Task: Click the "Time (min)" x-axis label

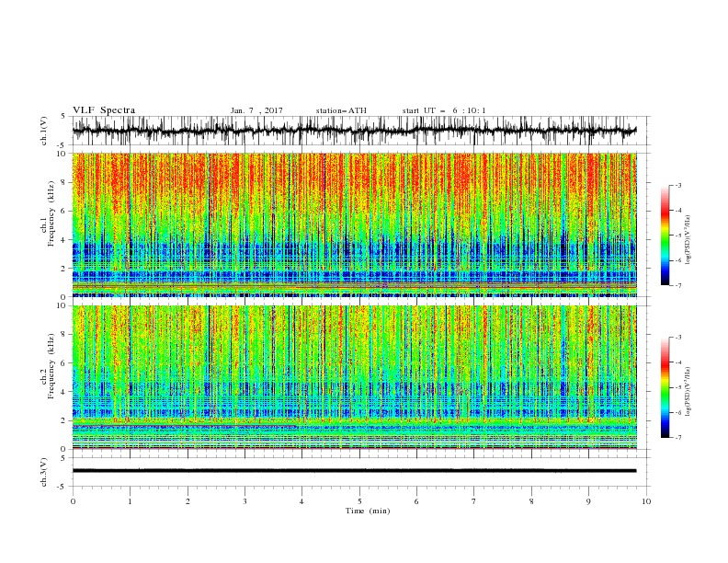Action: [x=368, y=511]
